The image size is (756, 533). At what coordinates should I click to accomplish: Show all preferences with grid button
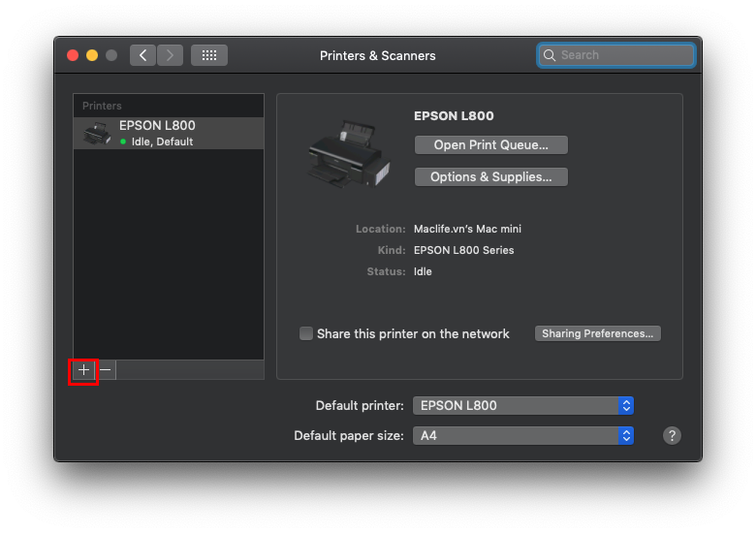[x=208, y=55]
